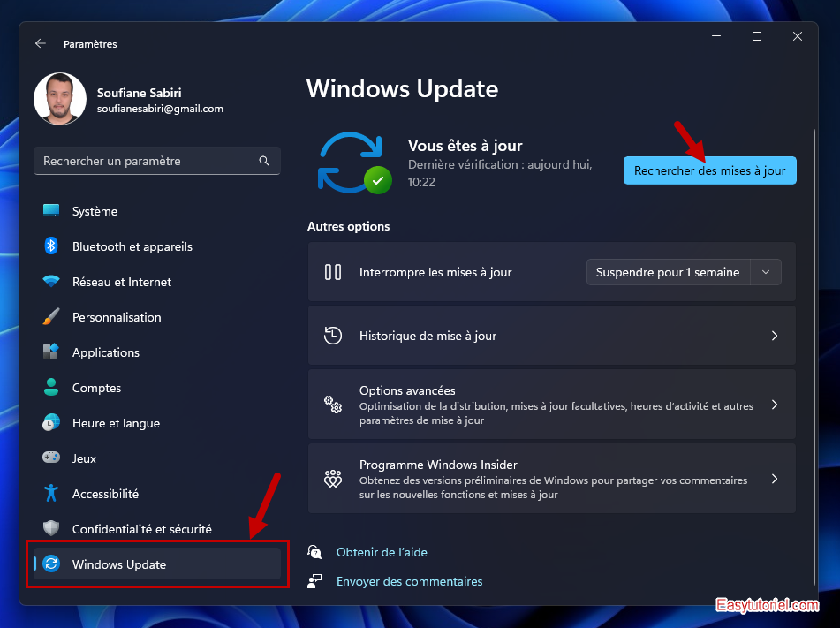840x628 pixels.
Task: Close the Paramètres window
Action: click(x=797, y=36)
